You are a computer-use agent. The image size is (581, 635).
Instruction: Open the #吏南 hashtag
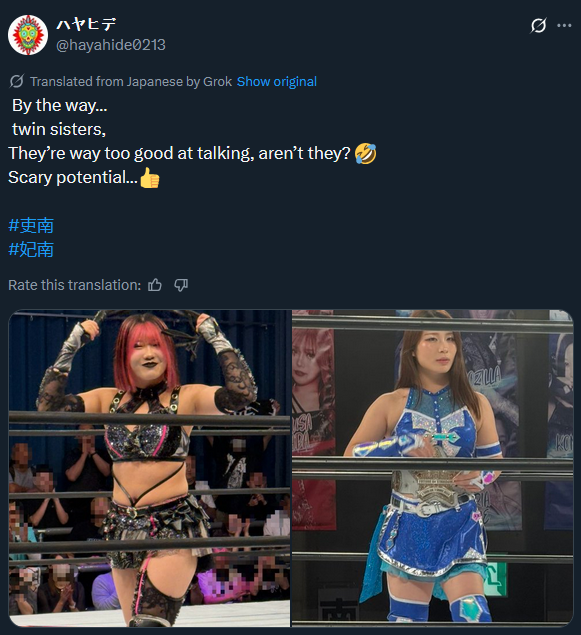[31, 225]
